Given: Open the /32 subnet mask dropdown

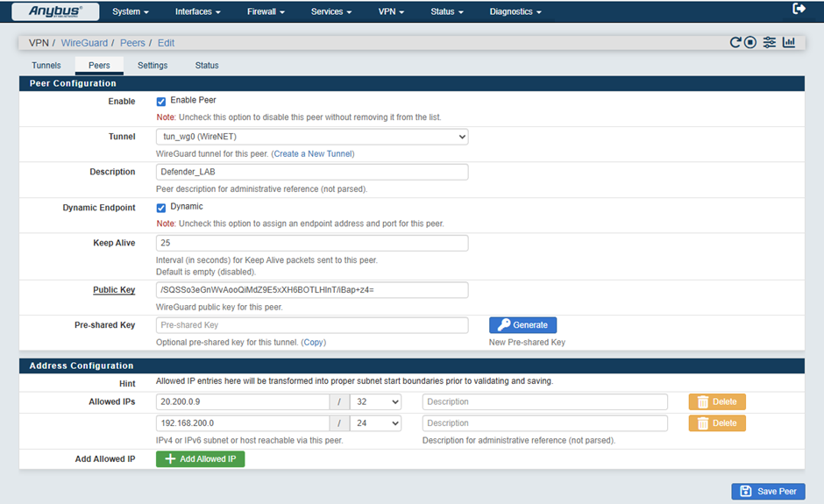Looking at the screenshot, I should [375, 402].
